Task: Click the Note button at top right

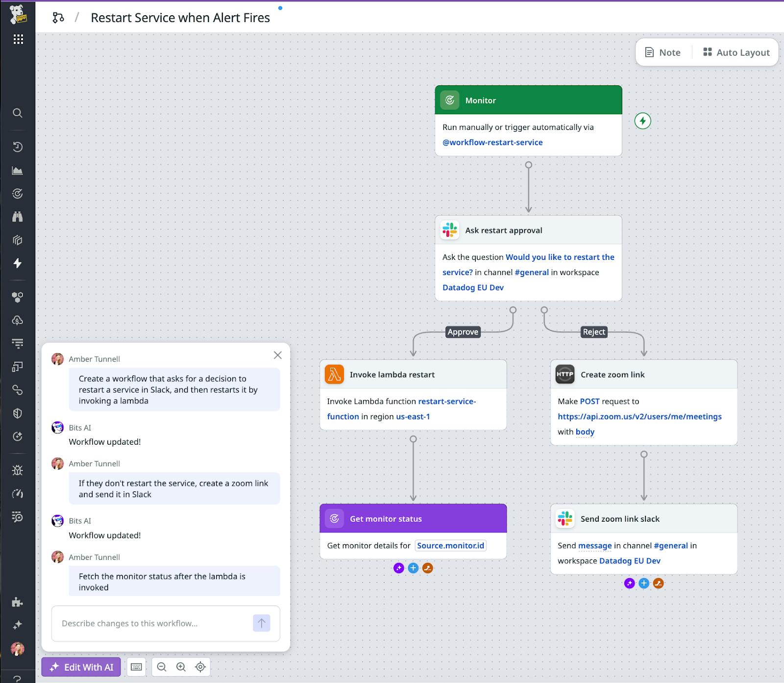Action: pos(662,52)
